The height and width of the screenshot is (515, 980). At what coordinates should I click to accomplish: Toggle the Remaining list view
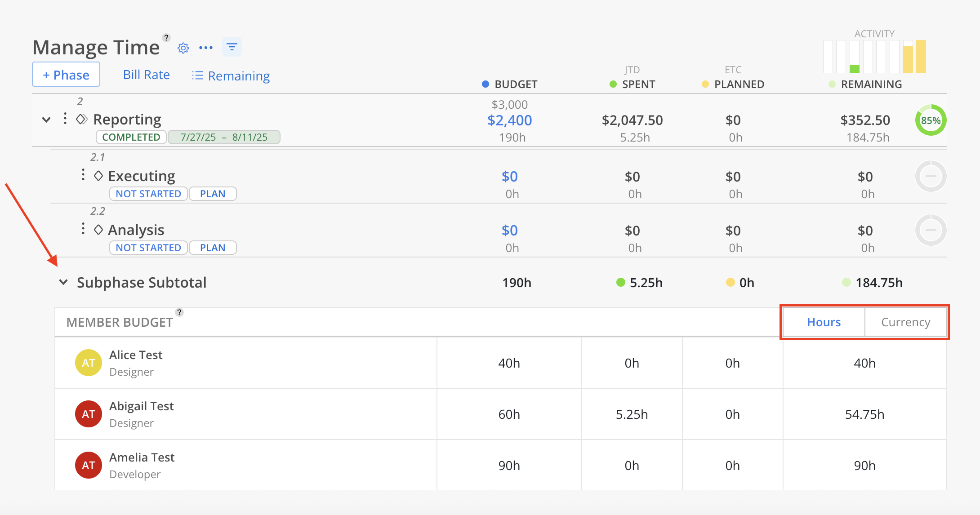[231, 75]
